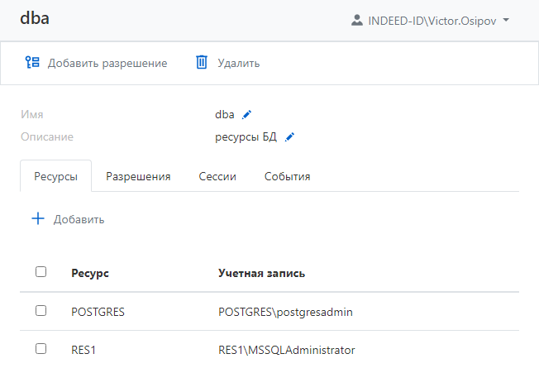Select the Ресурсы tab
Screen dimensions: 539x392
[55, 176]
